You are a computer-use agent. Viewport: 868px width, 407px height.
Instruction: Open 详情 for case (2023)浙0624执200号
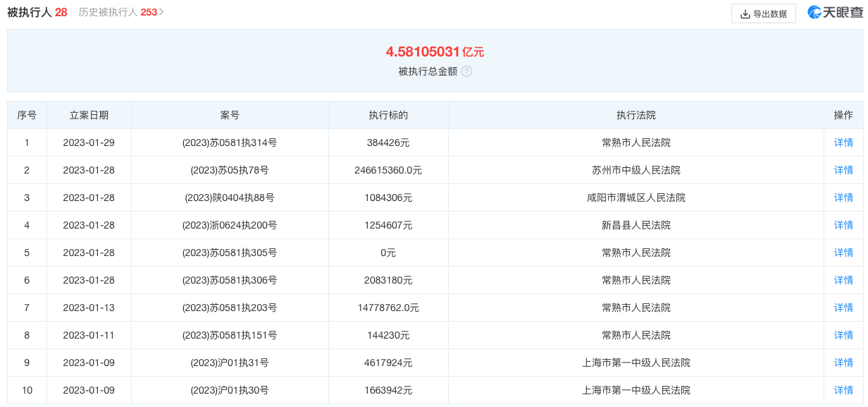click(x=843, y=225)
